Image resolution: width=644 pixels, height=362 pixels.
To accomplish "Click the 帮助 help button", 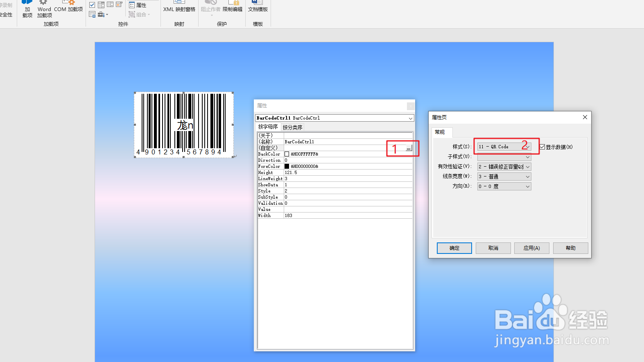I will [571, 248].
